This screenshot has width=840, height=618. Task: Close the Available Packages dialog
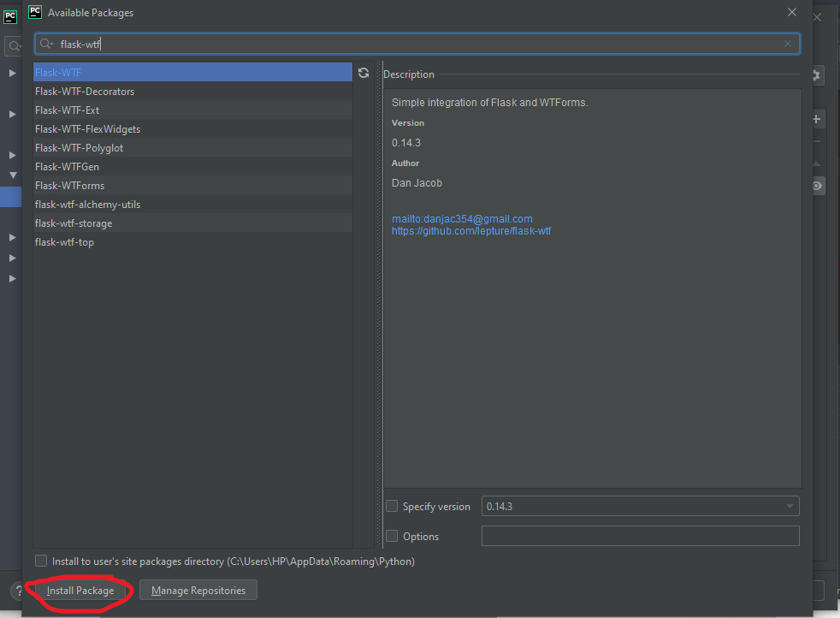click(x=792, y=12)
